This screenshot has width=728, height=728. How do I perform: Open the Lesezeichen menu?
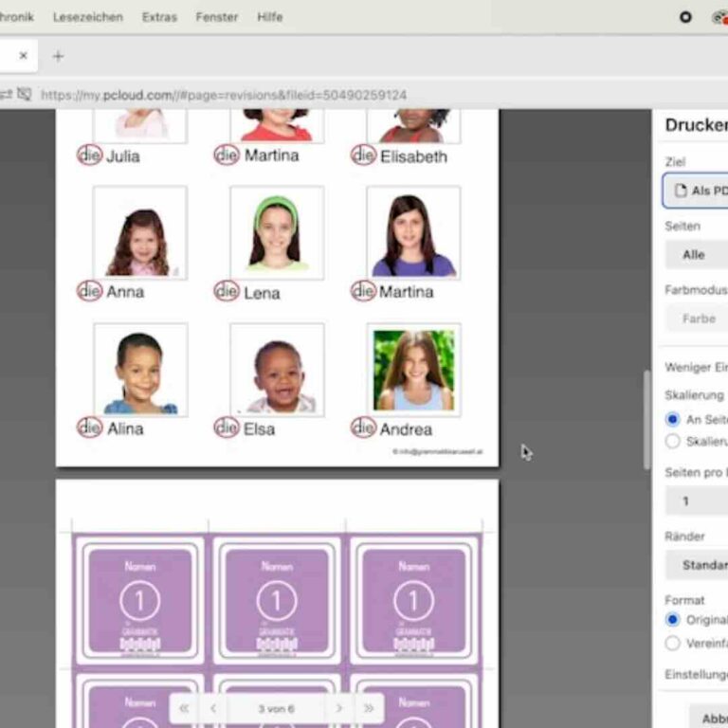[x=88, y=17]
